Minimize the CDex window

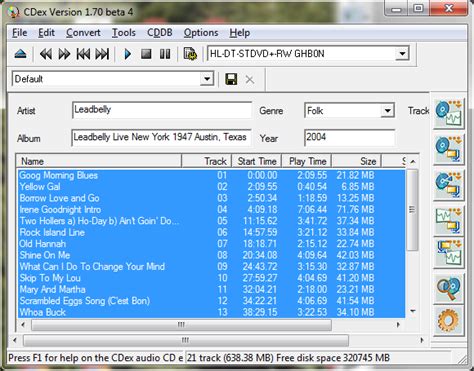396,9
